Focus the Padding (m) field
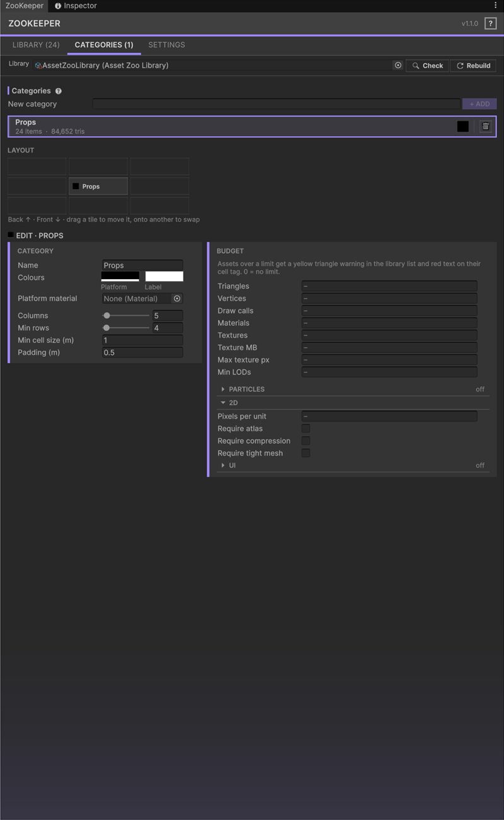Screen dimensions: 504x820 coord(142,352)
